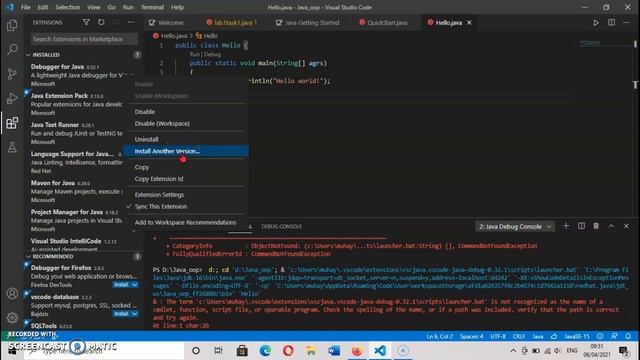This screenshot has height=360, width=640.
Task: Open Manage gear in activity bar
Action: point(12,317)
